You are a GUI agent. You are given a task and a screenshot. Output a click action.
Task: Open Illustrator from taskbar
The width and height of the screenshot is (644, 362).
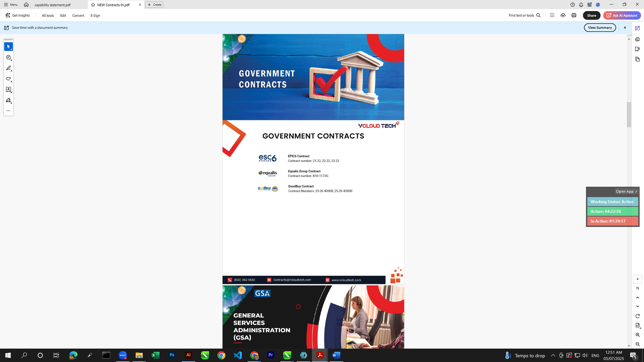click(x=188, y=355)
